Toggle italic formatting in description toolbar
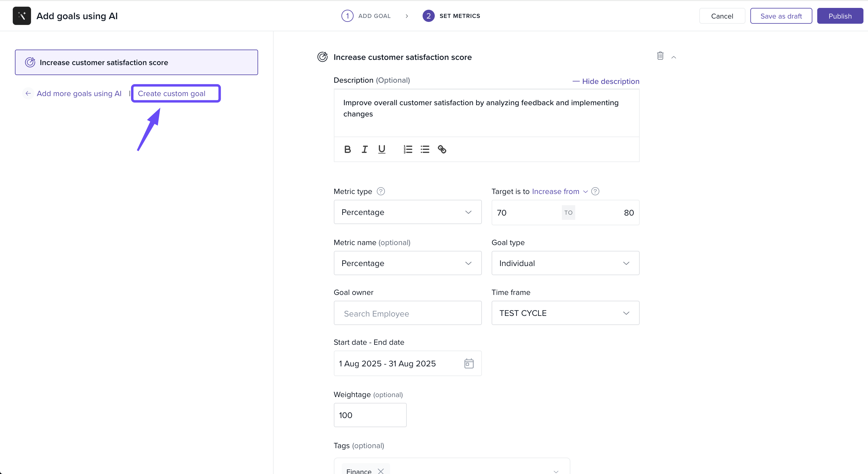Image resolution: width=868 pixels, height=474 pixels. click(x=365, y=149)
